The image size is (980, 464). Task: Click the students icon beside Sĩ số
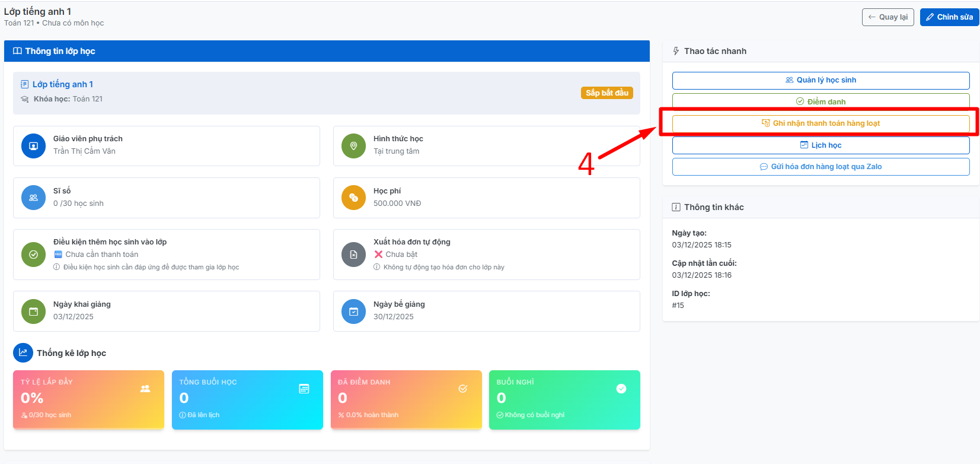(x=33, y=198)
